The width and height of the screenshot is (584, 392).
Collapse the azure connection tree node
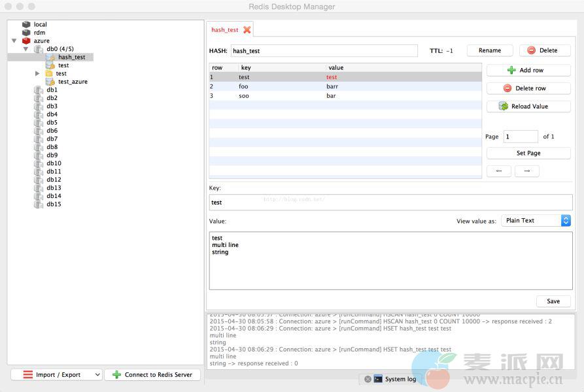pyautogui.click(x=14, y=41)
